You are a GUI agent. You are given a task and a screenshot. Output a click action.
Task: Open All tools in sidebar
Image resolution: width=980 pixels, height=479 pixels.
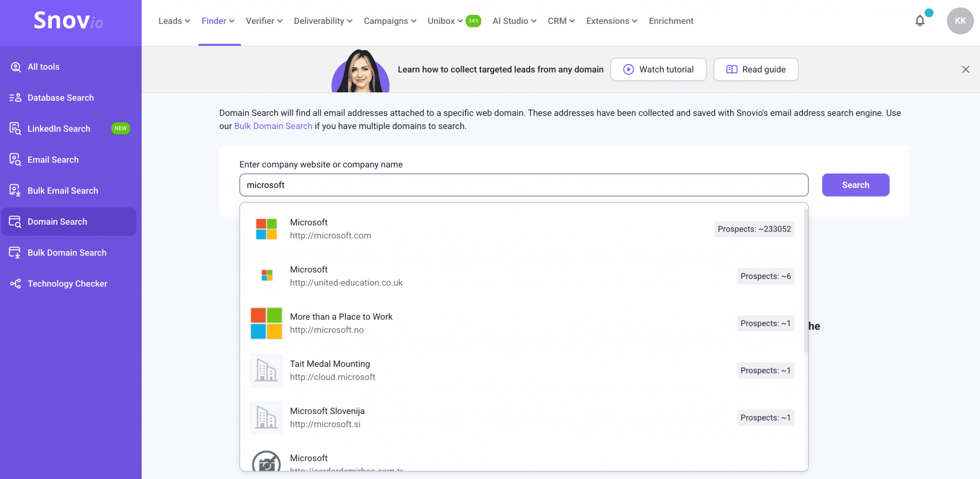tap(43, 67)
